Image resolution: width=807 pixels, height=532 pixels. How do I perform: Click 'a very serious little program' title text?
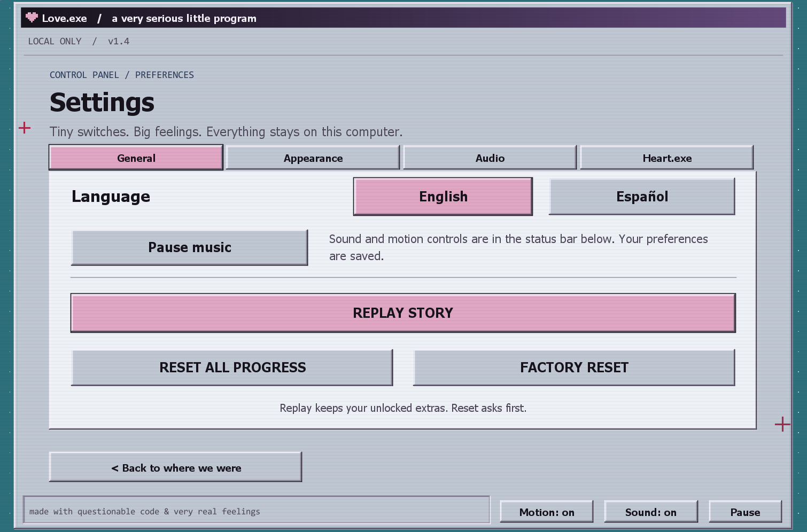(x=184, y=18)
